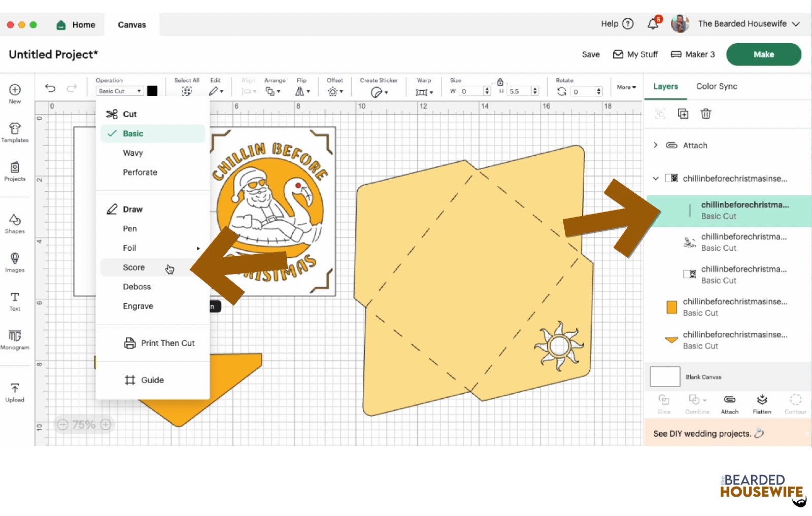
Task: Click the Blank Canvas white swatch
Action: 665,377
